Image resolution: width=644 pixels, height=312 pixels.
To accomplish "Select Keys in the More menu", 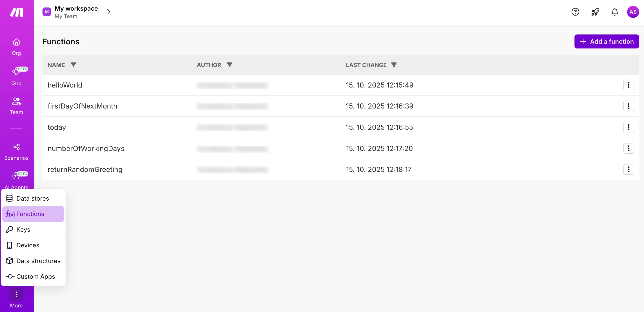I will tap(23, 230).
